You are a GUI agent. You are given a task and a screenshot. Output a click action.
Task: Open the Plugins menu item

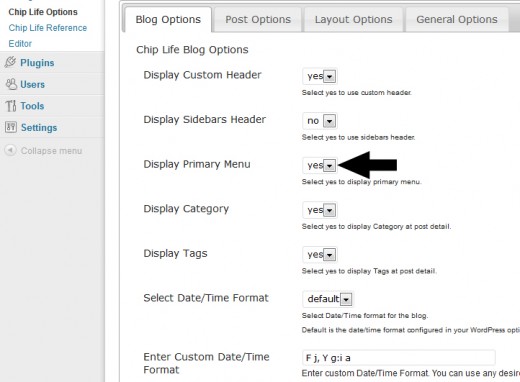click(37, 63)
